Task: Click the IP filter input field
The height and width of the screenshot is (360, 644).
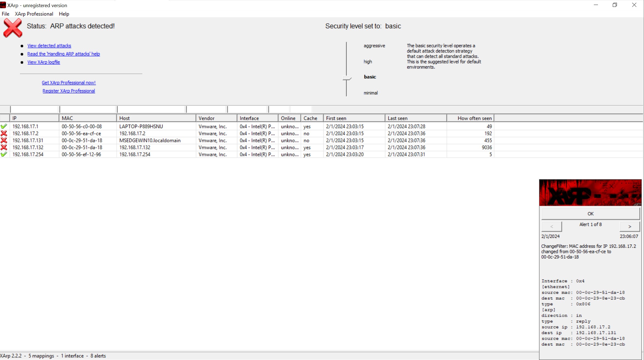Action: coord(35,109)
